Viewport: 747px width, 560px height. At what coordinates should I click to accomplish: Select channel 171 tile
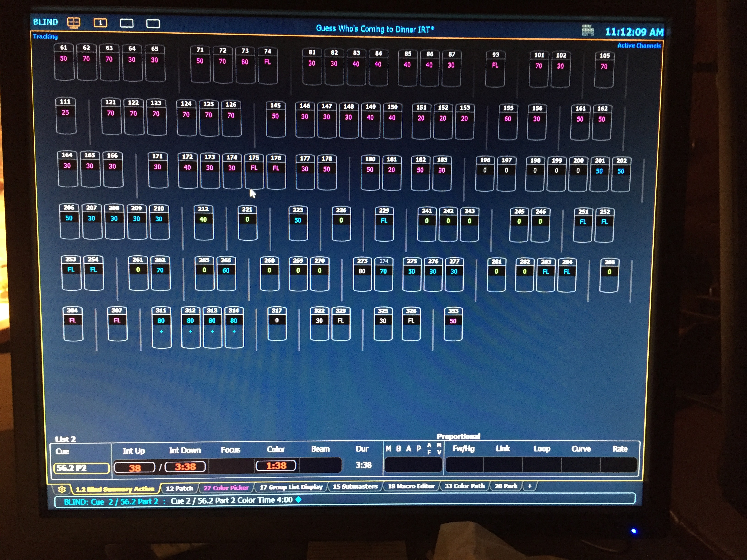(158, 170)
